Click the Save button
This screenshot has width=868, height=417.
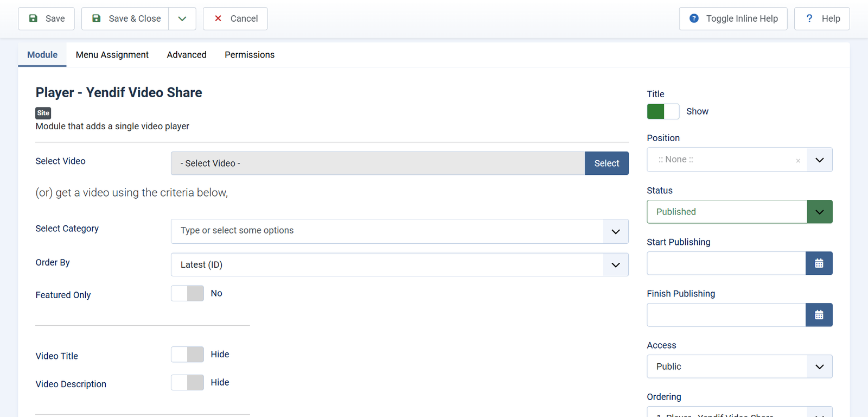[x=46, y=18]
